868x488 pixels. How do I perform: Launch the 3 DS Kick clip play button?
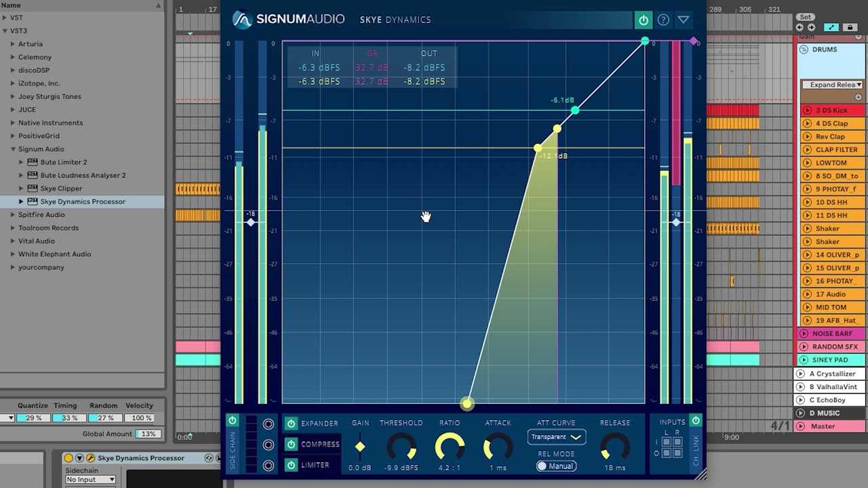(807, 110)
